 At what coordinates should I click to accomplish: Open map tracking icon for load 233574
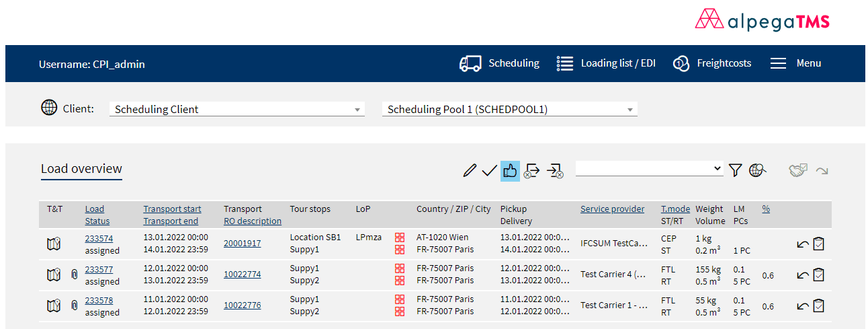54,244
